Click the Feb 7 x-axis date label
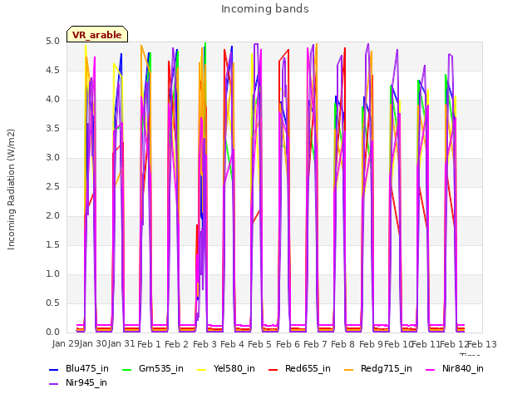This screenshot has width=532, height=399. point(315,344)
